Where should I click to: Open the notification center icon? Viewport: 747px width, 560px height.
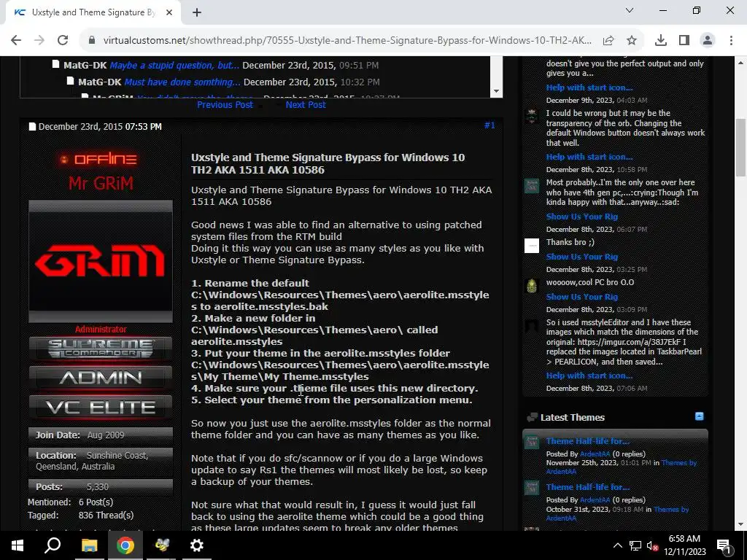coord(724,545)
